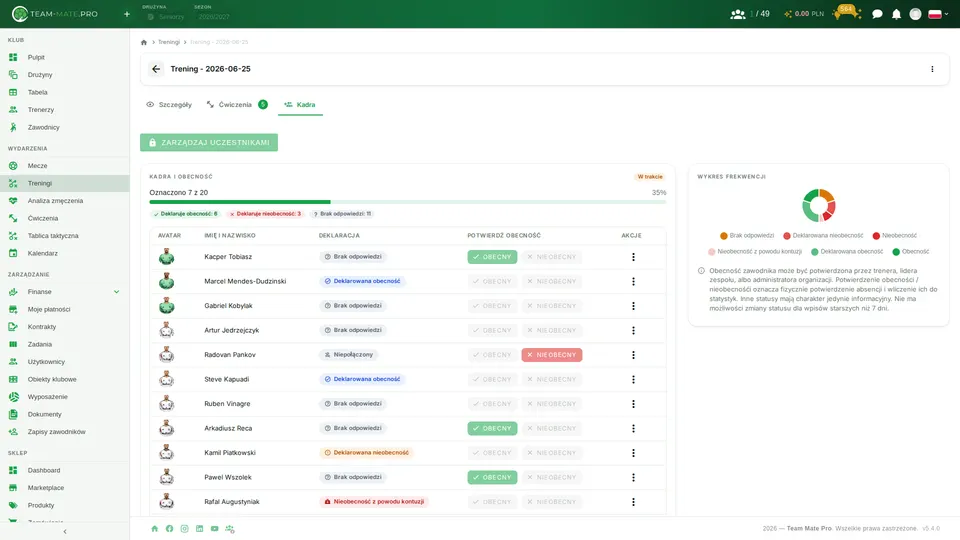Open the notifications bell
The width and height of the screenshot is (960, 540).
click(x=896, y=14)
